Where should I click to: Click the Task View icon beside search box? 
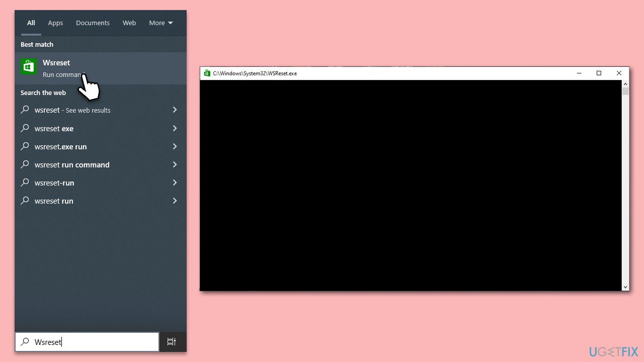pyautogui.click(x=172, y=342)
